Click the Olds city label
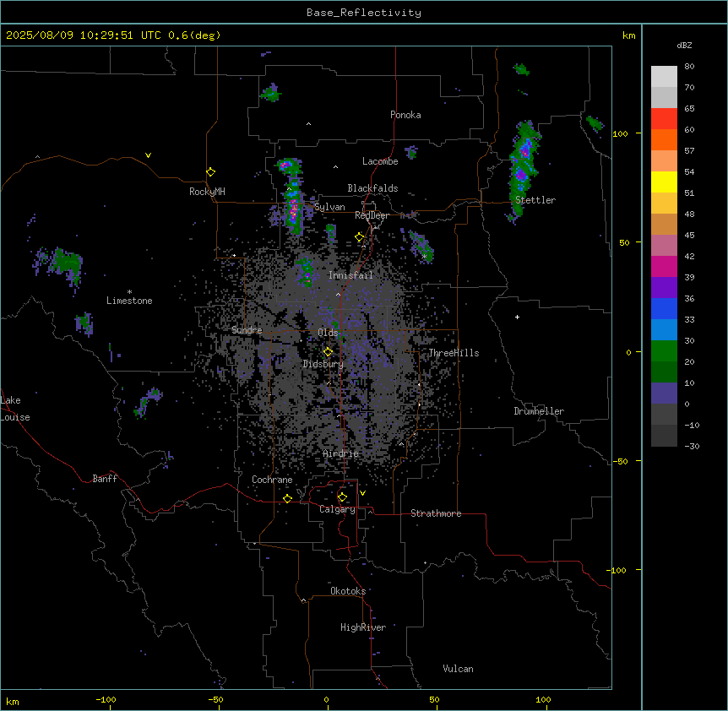The height and width of the screenshot is (711, 728). [328, 333]
